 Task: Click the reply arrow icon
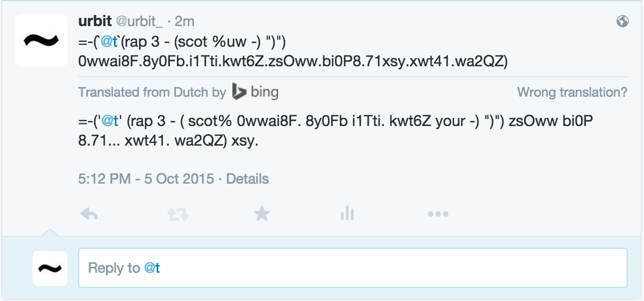(x=89, y=214)
